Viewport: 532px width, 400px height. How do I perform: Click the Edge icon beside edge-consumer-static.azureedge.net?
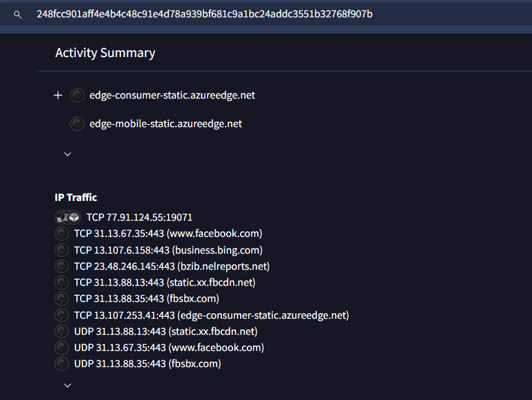(x=77, y=96)
